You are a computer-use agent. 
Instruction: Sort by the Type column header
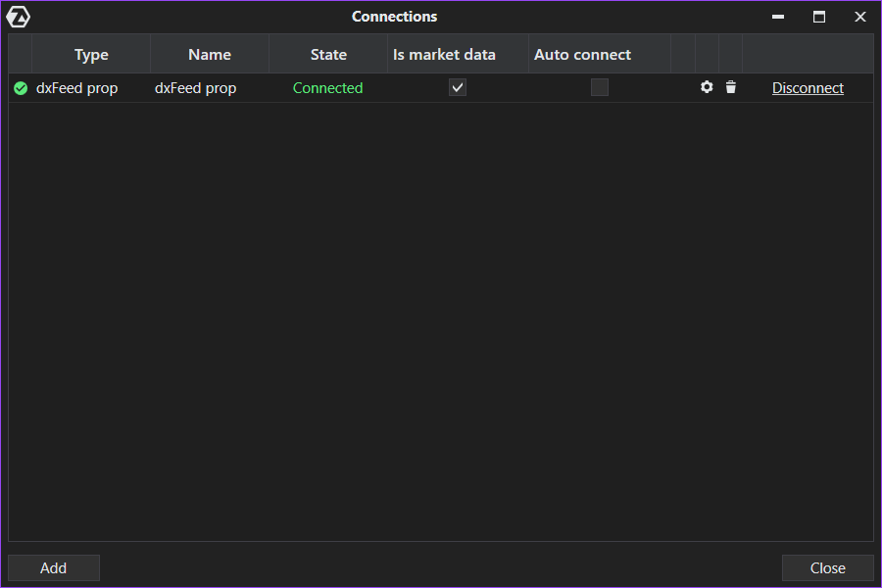[x=91, y=55]
